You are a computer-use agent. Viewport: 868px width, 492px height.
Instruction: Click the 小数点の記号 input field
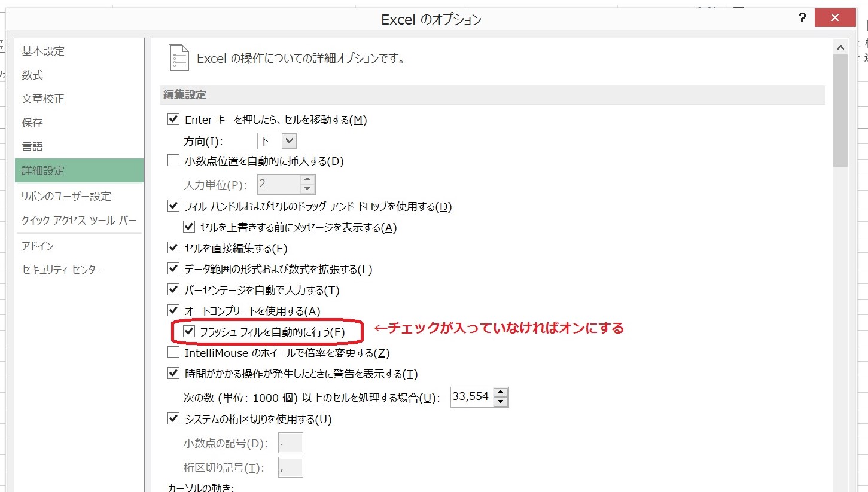291,443
